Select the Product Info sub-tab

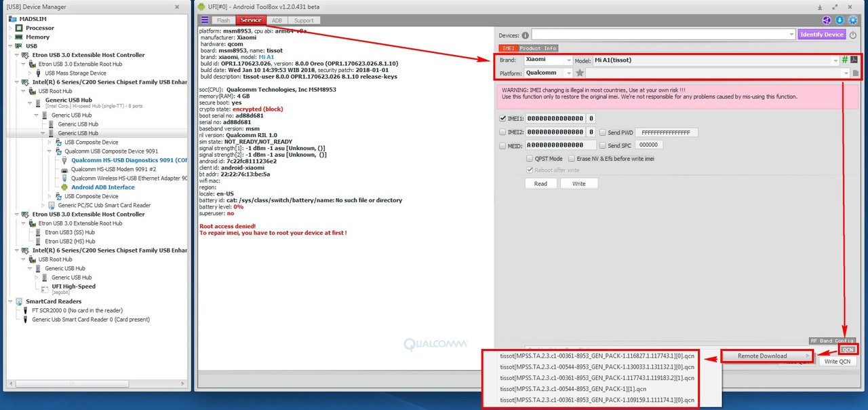pyautogui.click(x=538, y=48)
